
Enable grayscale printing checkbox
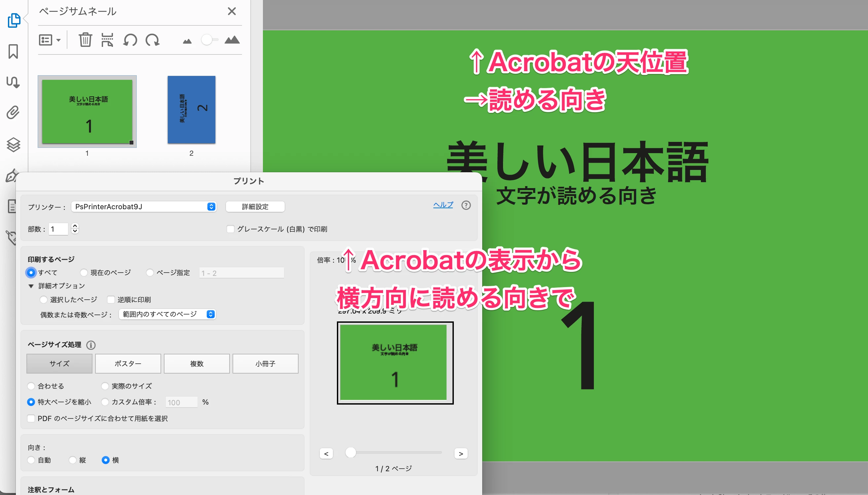230,229
